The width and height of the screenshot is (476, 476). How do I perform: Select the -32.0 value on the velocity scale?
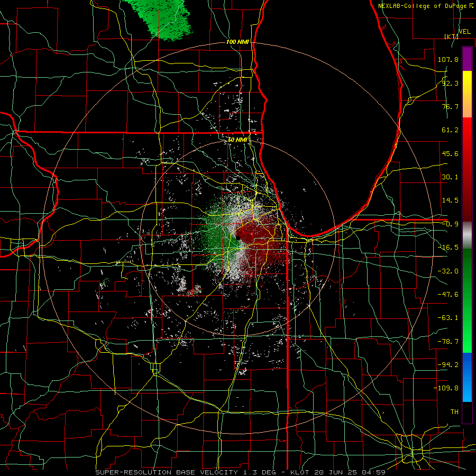(448, 271)
